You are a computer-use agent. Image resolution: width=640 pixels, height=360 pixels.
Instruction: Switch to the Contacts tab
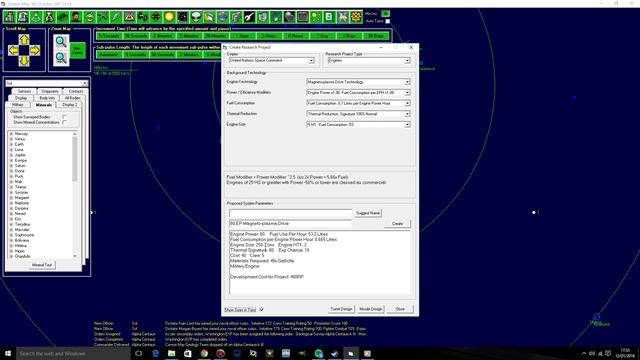(76, 91)
